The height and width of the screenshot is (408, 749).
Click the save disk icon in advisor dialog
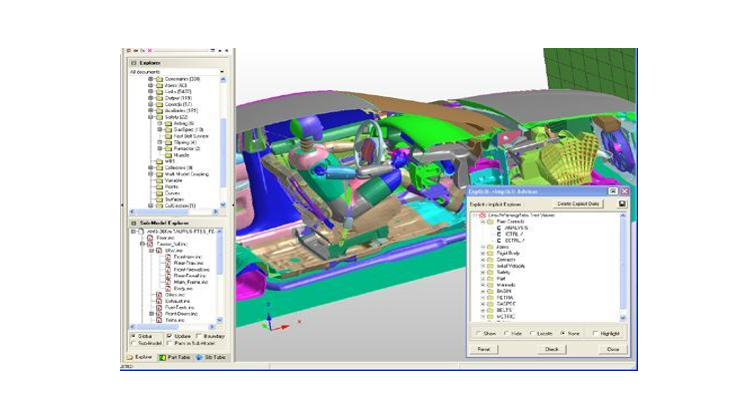623,203
